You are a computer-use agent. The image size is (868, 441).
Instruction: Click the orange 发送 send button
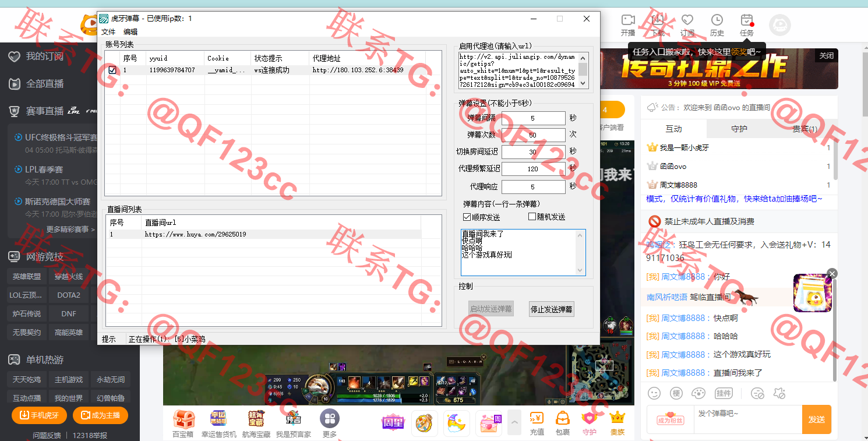click(817, 419)
